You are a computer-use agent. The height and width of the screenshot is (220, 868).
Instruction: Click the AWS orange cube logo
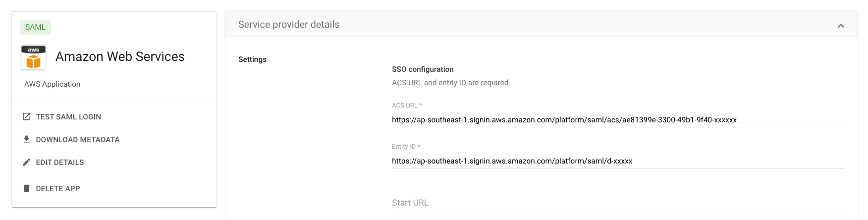click(x=34, y=57)
